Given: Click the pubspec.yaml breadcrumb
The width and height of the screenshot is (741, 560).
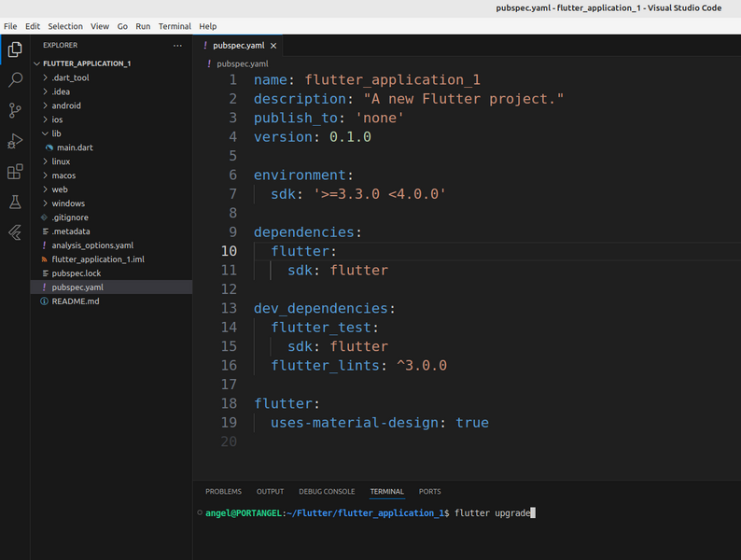Looking at the screenshot, I should coord(243,63).
